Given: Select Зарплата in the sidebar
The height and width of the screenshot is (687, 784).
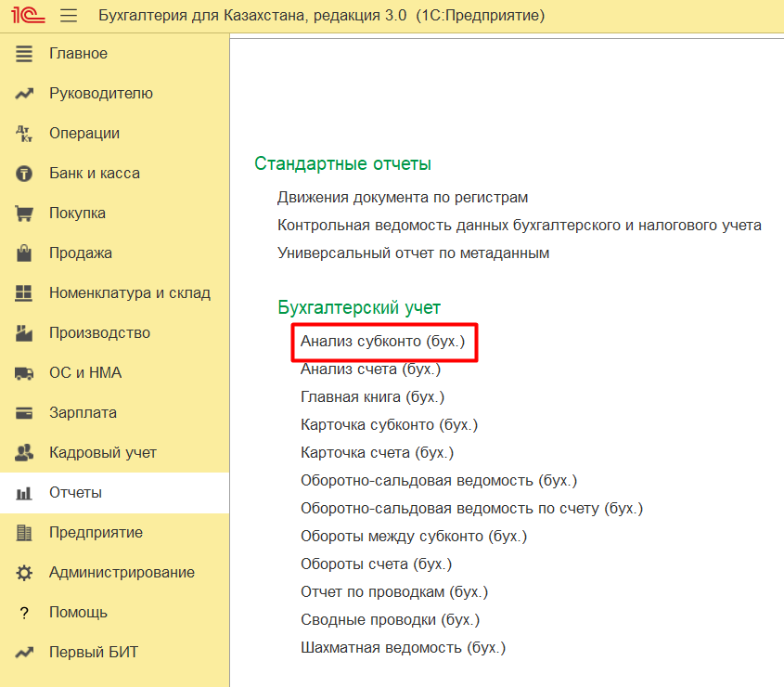Looking at the screenshot, I should click(83, 413).
